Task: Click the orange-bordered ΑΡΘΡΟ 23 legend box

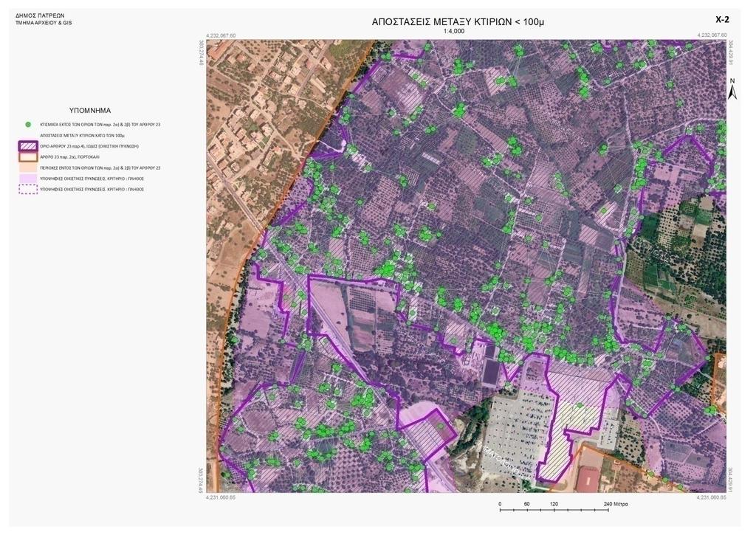Action: (x=28, y=156)
